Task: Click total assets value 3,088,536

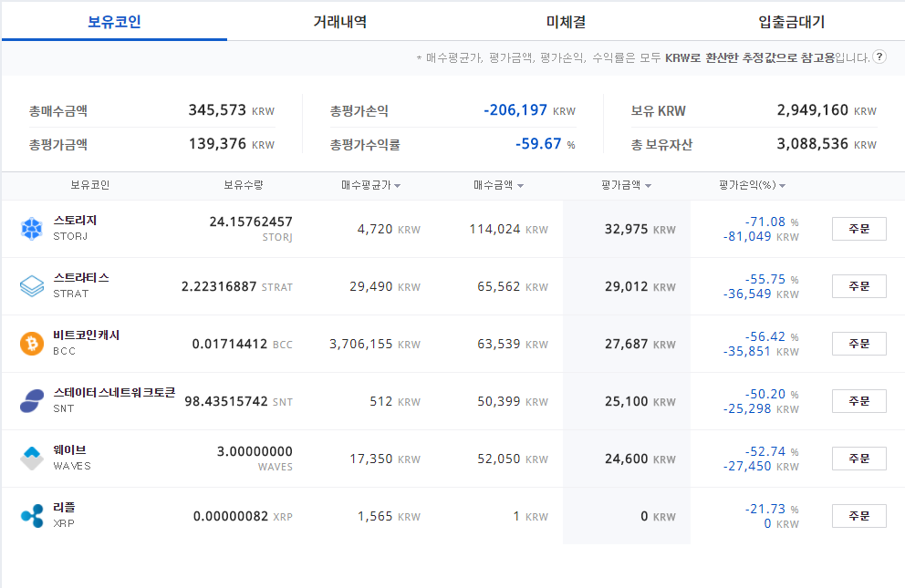Action: [813, 143]
